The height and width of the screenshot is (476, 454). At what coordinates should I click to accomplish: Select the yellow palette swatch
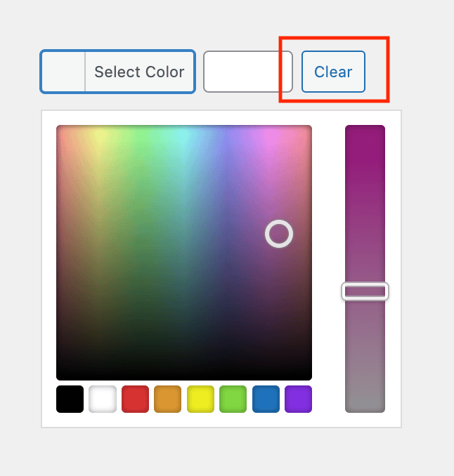click(x=200, y=399)
